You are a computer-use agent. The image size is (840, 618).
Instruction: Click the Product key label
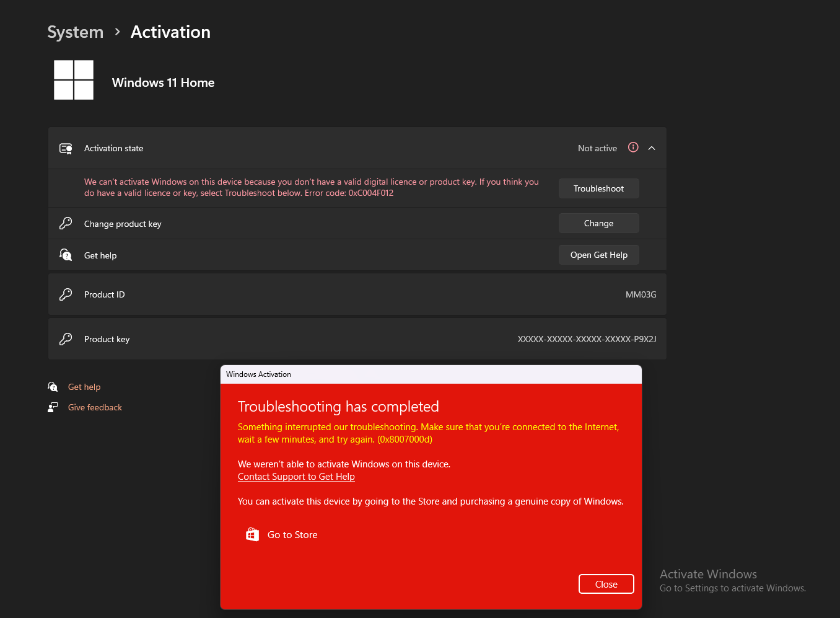[107, 339]
